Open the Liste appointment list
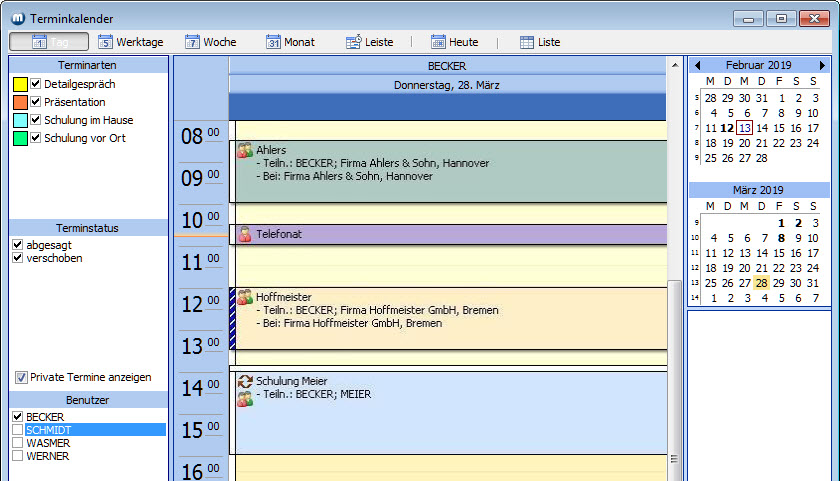Image resolution: width=840 pixels, height=481 pixels. tap(540, 42)
